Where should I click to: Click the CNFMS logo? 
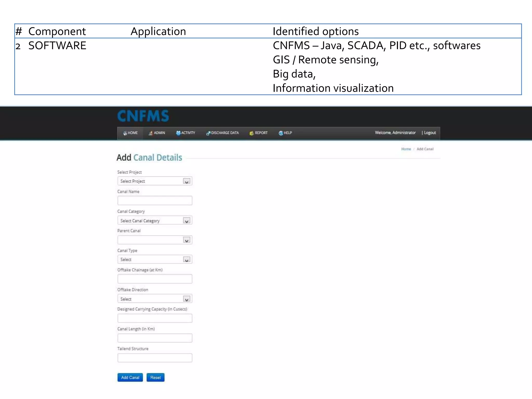pos(143,116)
